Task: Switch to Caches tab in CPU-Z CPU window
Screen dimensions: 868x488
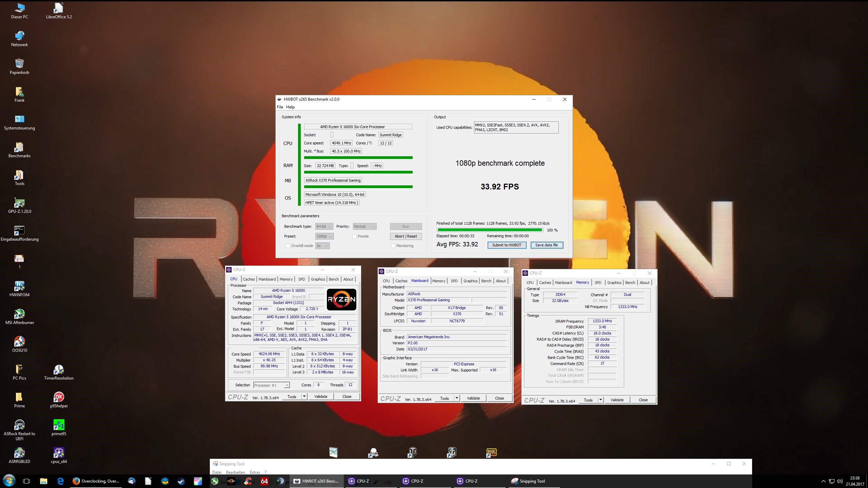Action: pos(249,279)
